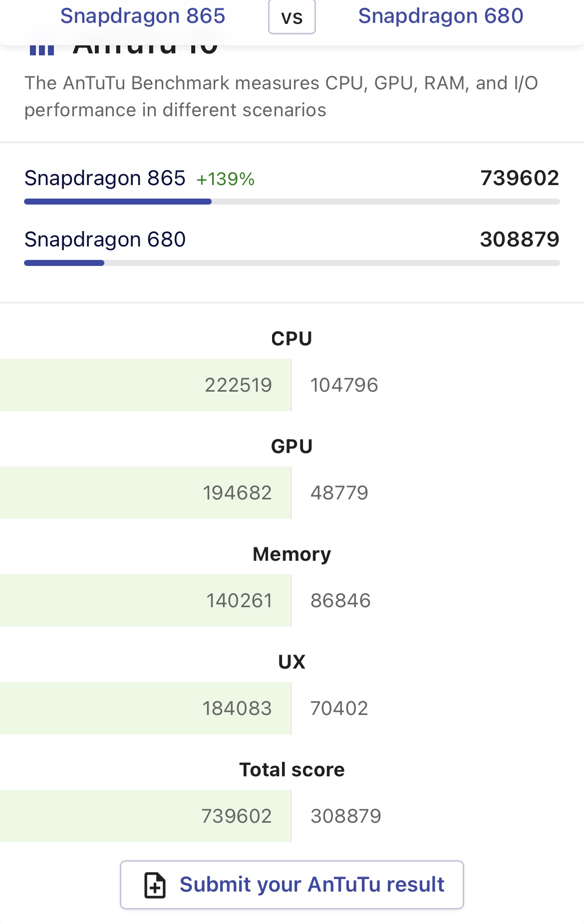Click the Total score 739602 green cell
Image resolution: width=584 pixels, height=924 pixels.
pos(237,816)
